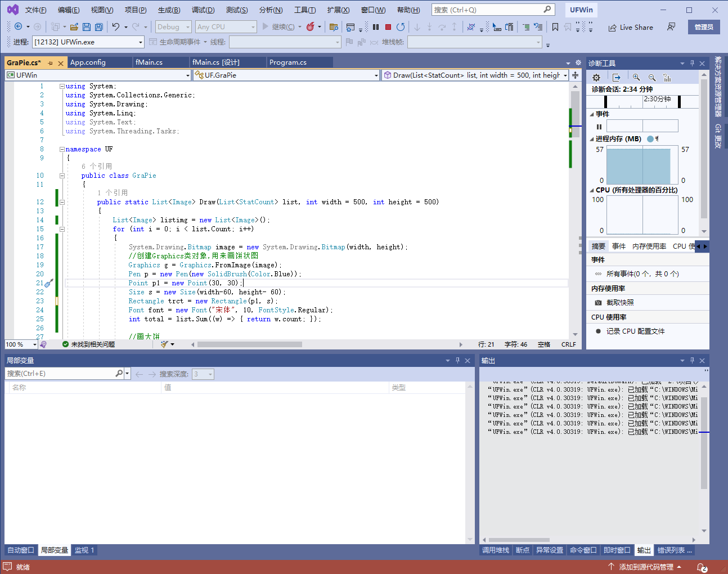This screenshot has height=574, width=728.
Task: Click the hot reload flame icon
Action: (310, 26)
